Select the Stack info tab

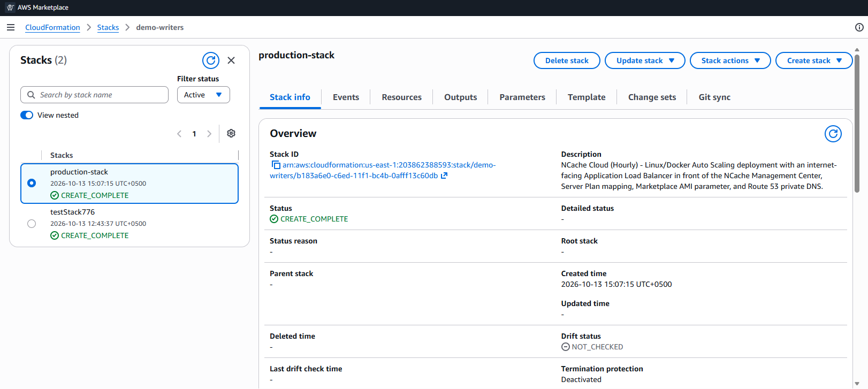290,97
